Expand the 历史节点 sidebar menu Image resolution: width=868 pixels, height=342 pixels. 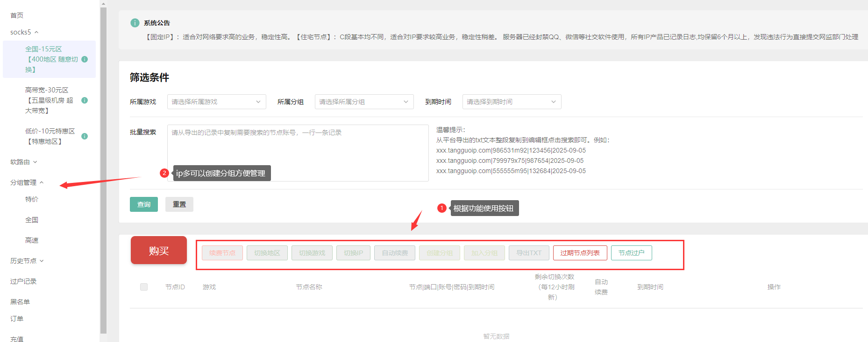(27, 261)
